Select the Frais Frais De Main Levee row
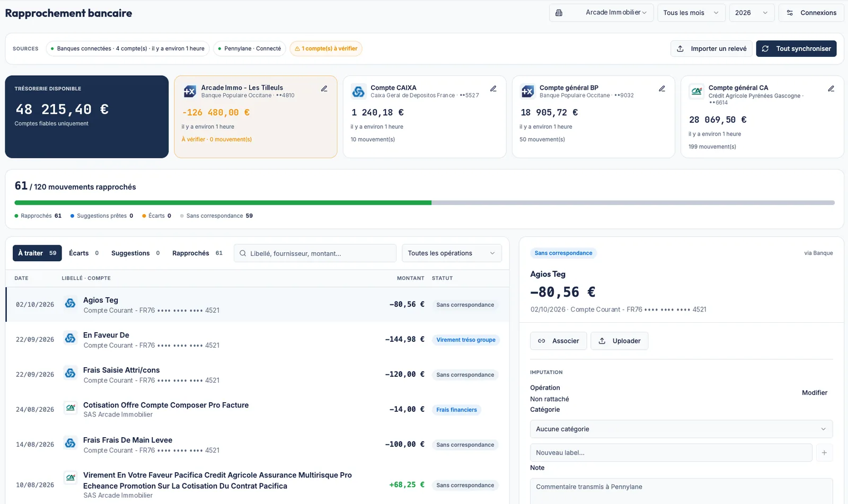This screenshot has height=504, width=848. (x=257, y=445)
